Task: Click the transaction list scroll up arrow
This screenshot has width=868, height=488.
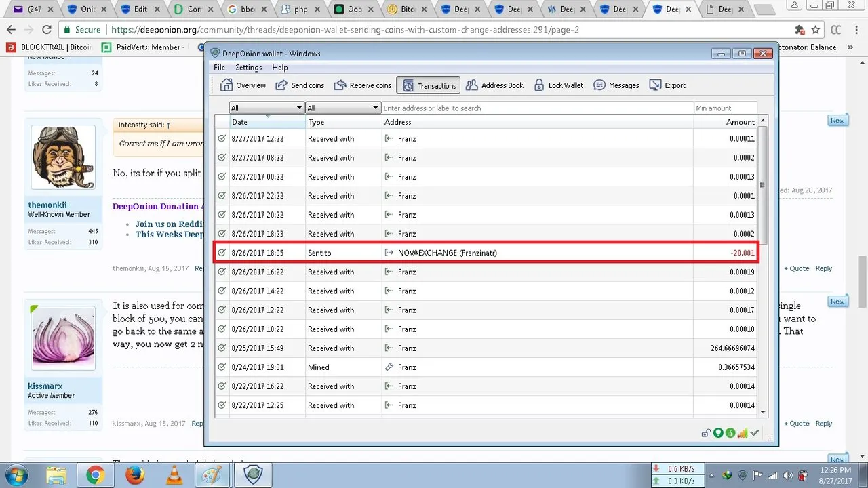Action: coord(763,121)
